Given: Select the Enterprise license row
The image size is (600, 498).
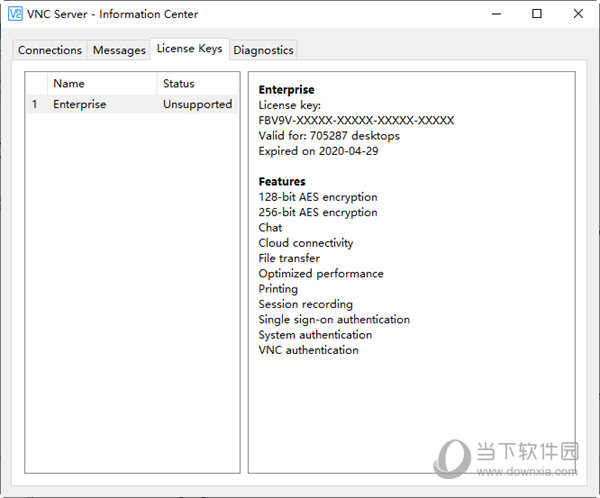Looking at the screenshot, I should pos(132,104).
